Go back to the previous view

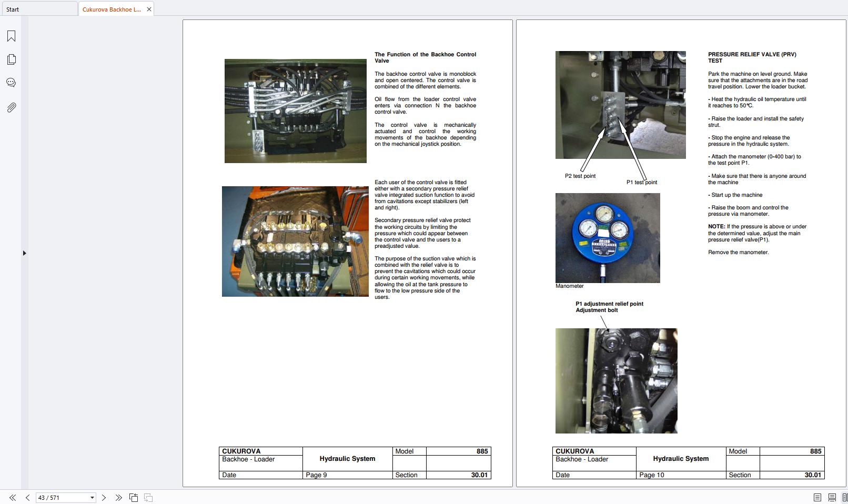coord(134,498)
